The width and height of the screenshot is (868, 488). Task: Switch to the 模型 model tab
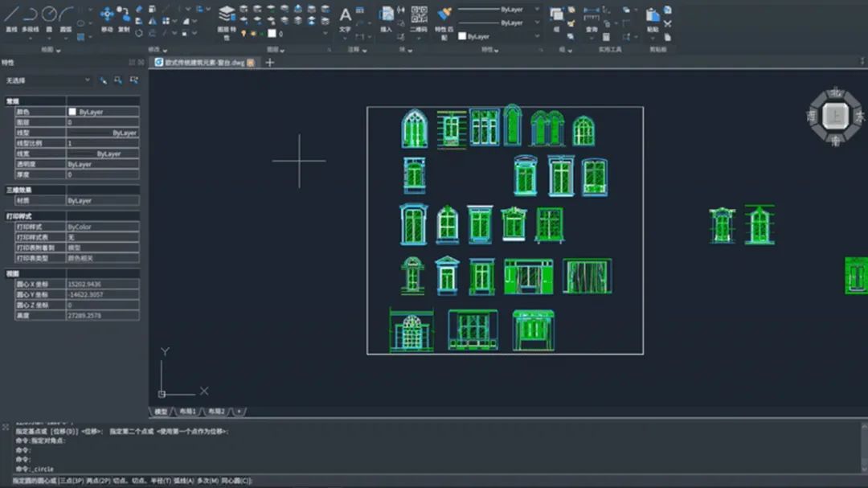tap(161, 412)
